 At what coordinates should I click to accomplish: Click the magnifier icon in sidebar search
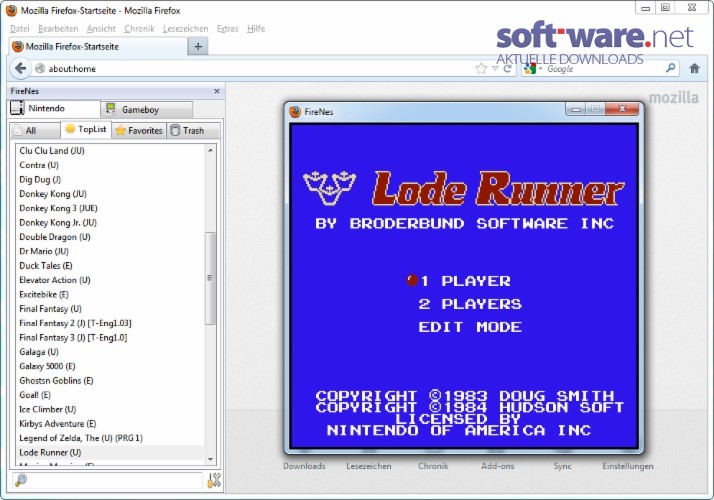21,480
